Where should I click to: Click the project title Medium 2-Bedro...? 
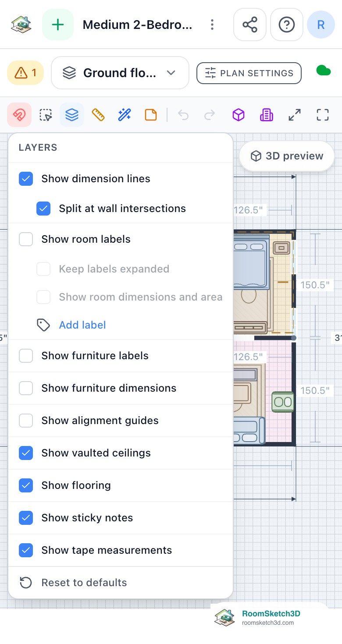137,25
